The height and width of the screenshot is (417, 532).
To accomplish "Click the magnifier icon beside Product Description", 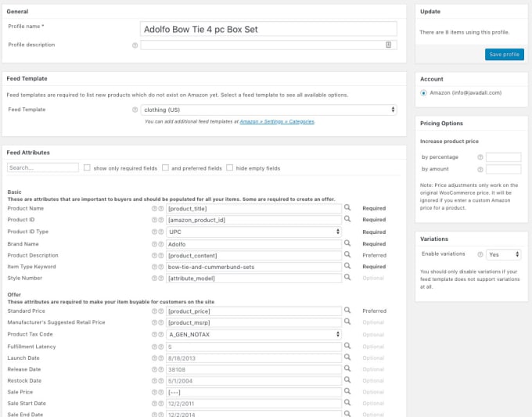I will click(x=347, y=254).
